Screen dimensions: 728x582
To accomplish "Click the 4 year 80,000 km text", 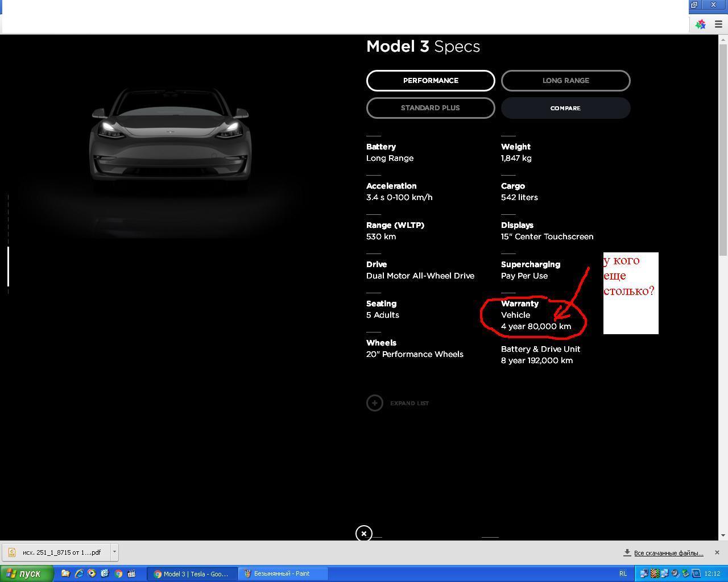I will [x=536, y=326].
